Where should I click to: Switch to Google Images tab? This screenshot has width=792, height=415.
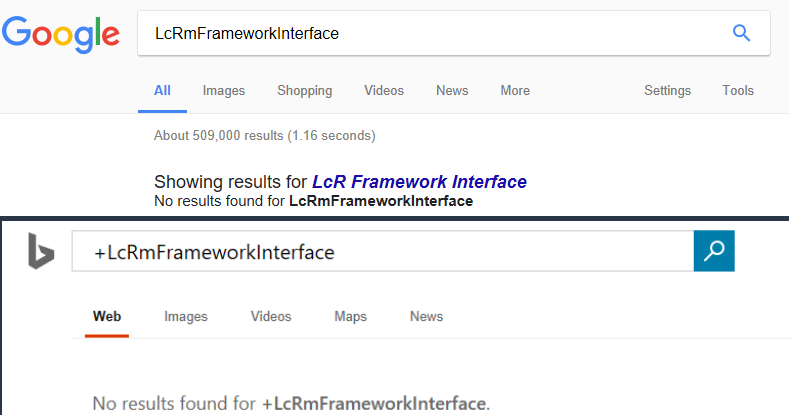[x=224, y=90]
